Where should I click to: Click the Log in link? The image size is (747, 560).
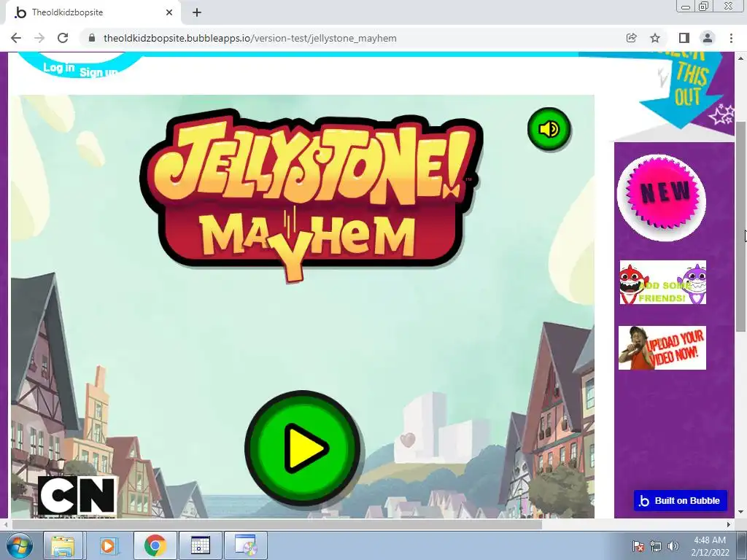(x=58, y=68)
